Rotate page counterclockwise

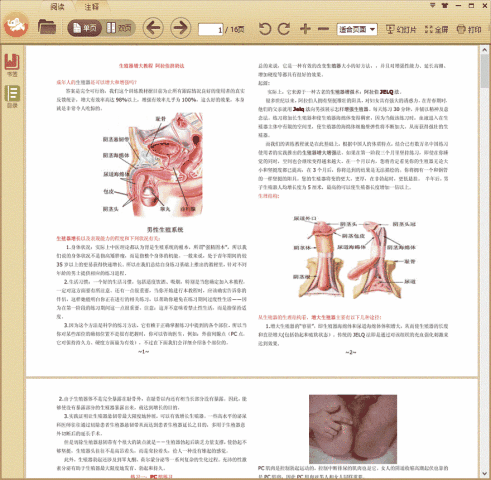coord(265,29)
